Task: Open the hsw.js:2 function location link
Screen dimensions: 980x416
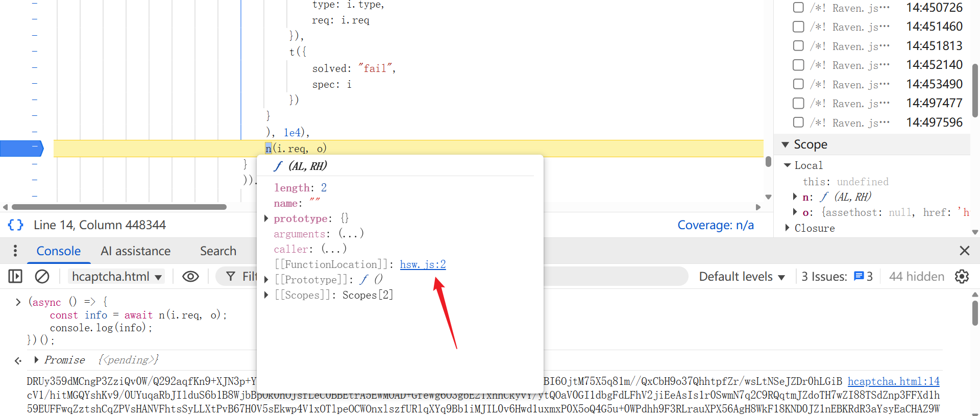Action: 423,264
